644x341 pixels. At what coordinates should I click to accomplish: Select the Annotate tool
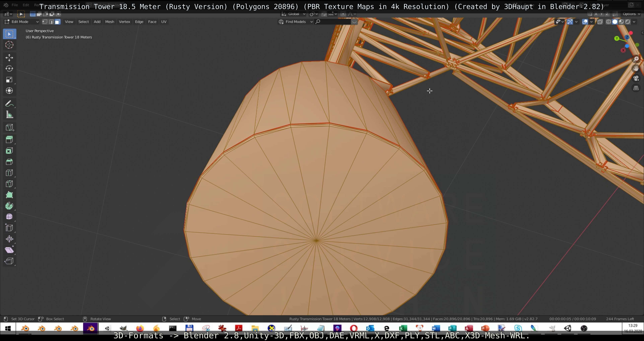click(10, 104)
